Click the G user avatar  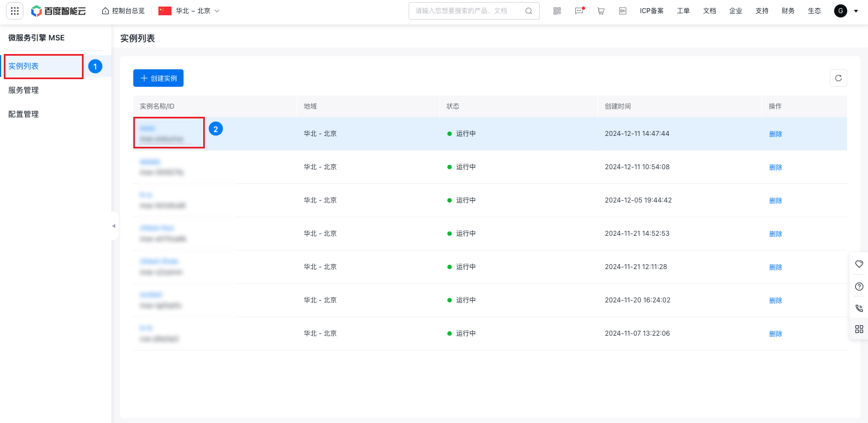tap(841, 11)
